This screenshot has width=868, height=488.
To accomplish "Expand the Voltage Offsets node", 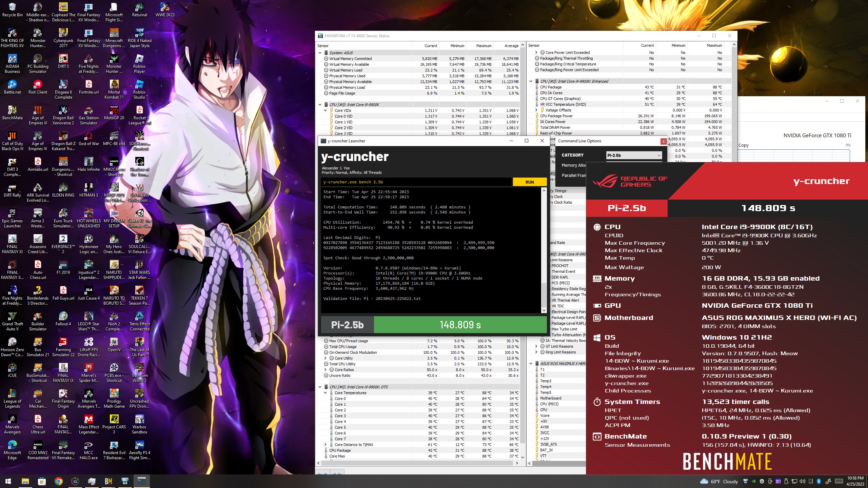I will pyautogui.click(x=536, y=110).
